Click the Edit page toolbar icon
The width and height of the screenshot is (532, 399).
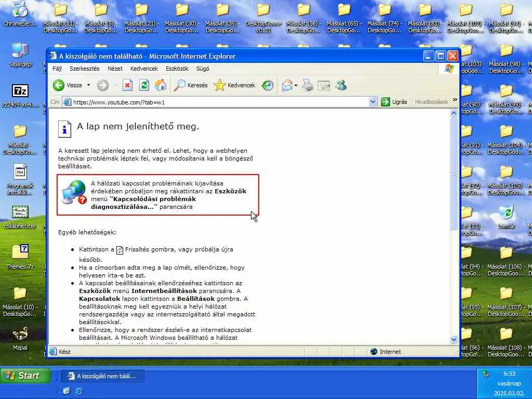[324, 85]
